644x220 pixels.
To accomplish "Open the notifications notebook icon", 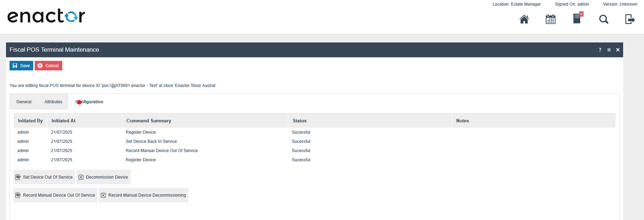I will click(577, 18).
